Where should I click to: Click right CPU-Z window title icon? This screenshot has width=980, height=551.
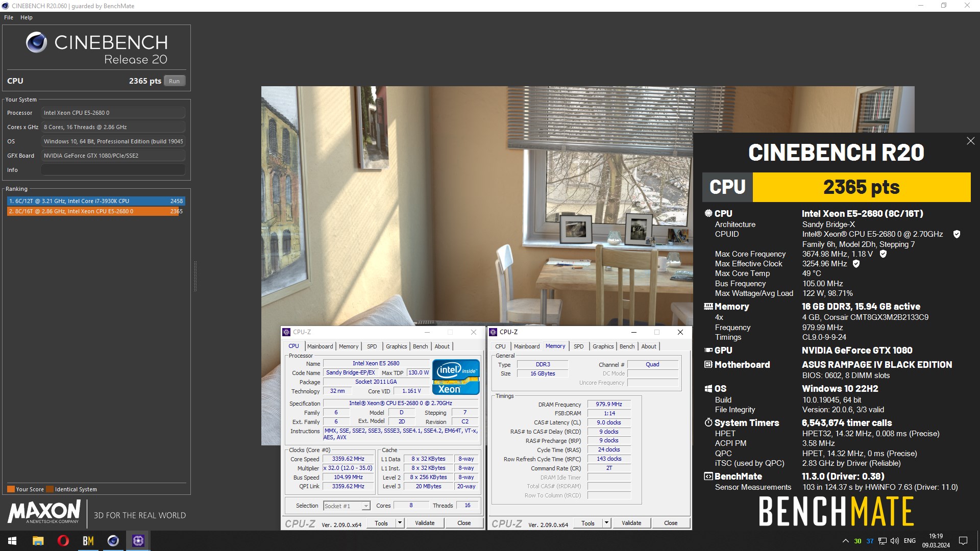[x=494, y=332]
